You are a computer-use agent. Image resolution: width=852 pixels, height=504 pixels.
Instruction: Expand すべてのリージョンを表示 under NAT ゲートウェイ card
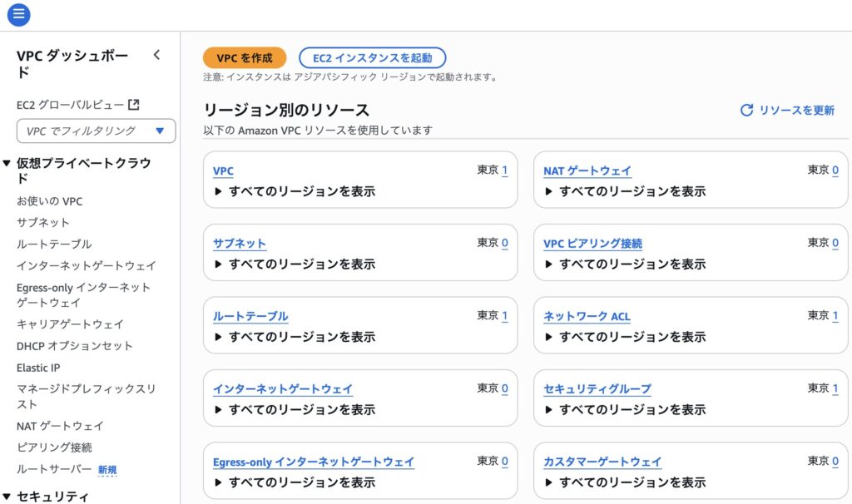point(549,191)
